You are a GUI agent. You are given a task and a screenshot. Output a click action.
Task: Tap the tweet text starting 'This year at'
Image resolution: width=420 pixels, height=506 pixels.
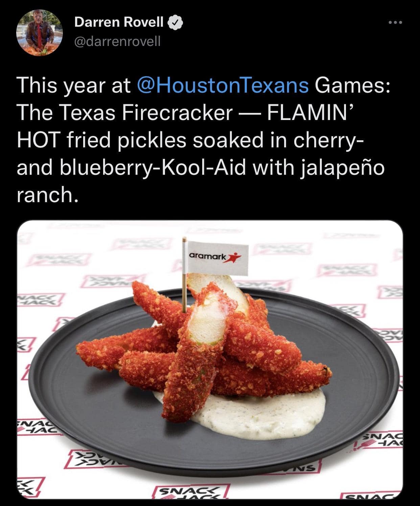[201, 140]
